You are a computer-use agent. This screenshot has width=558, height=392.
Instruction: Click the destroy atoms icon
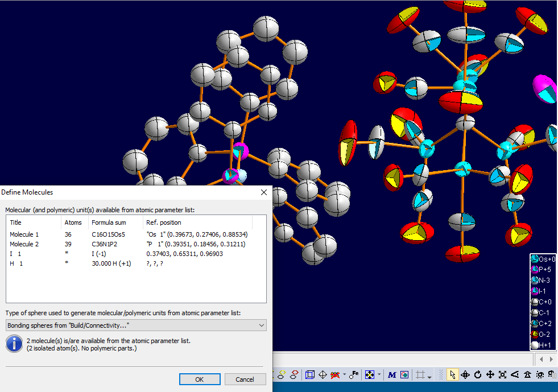[334, 374]
